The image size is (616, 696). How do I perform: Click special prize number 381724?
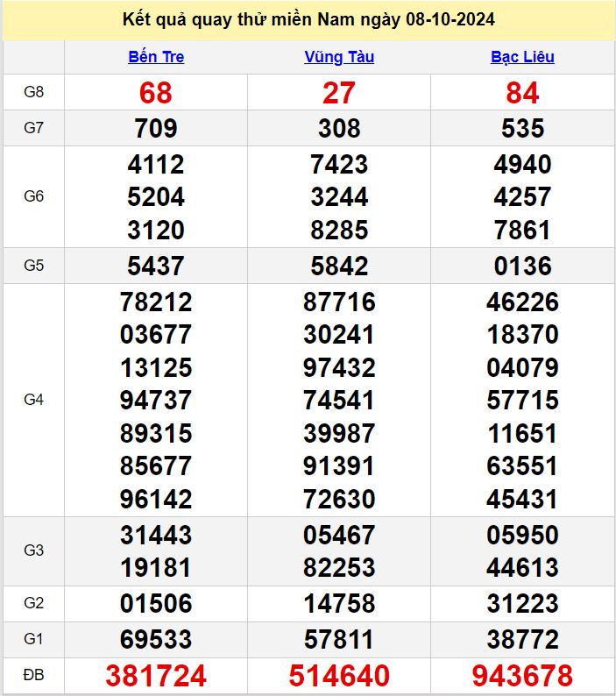(156, 676)
